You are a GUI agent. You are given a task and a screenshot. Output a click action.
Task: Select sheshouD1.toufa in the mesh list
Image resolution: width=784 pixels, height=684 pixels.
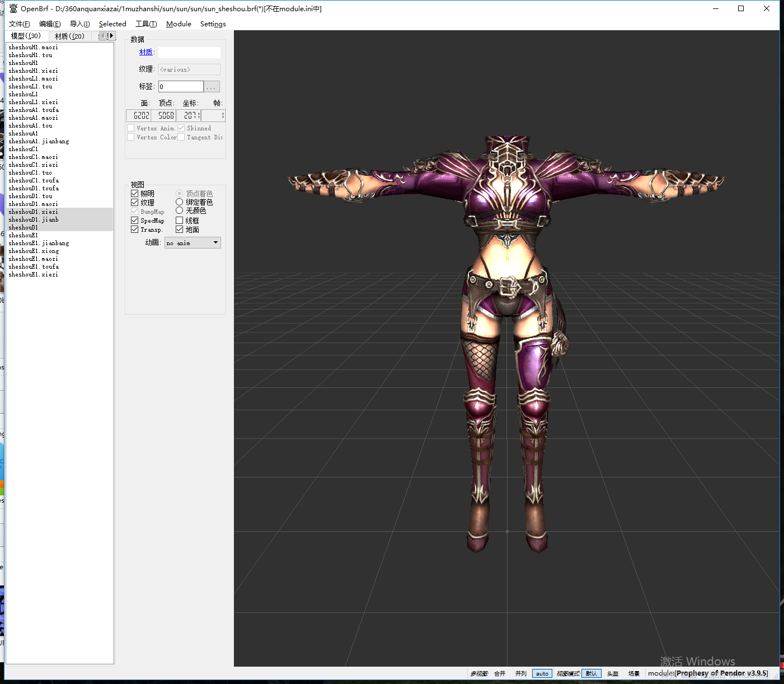coord(59,189)
